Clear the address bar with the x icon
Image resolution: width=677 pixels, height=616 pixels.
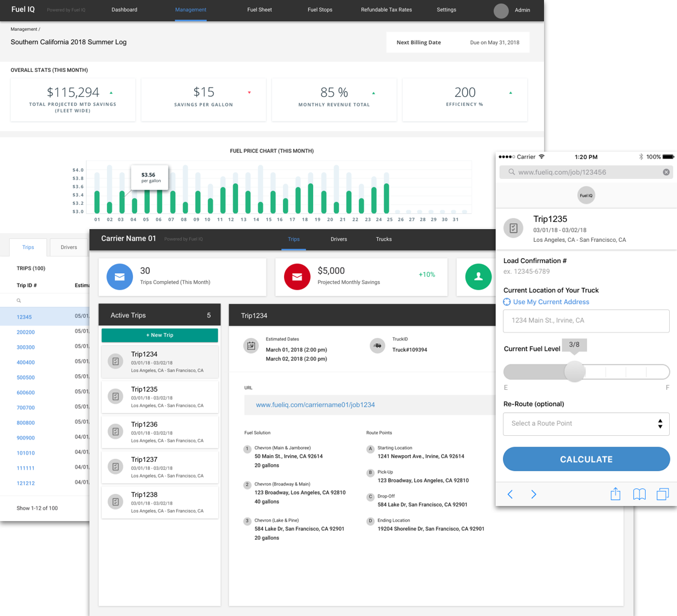click(666, 172)
